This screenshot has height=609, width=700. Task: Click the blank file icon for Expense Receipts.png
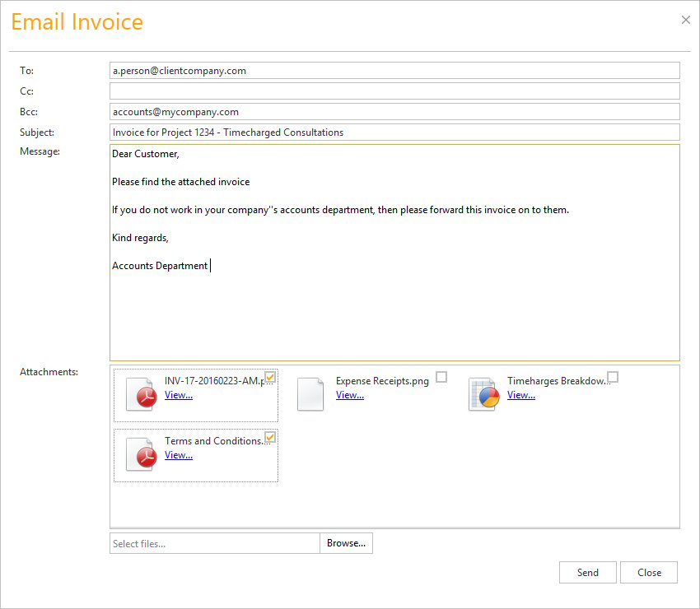click(310, 394)
